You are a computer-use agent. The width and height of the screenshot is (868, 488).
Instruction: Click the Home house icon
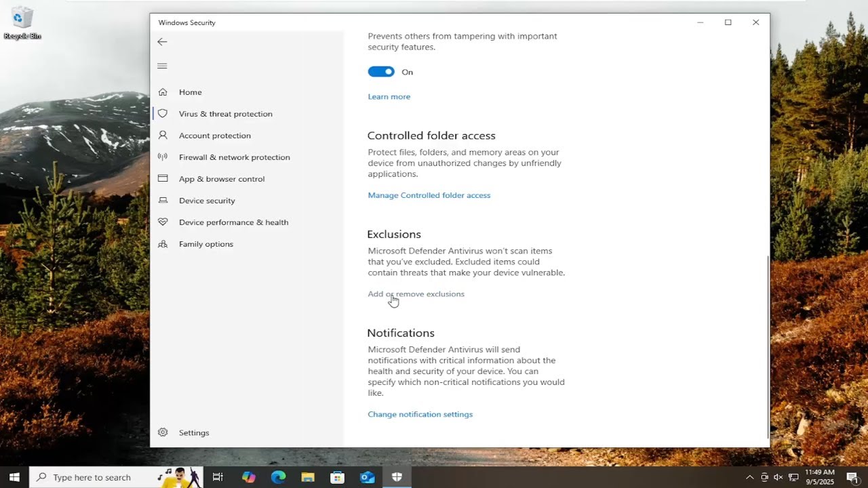pos(163,92)
